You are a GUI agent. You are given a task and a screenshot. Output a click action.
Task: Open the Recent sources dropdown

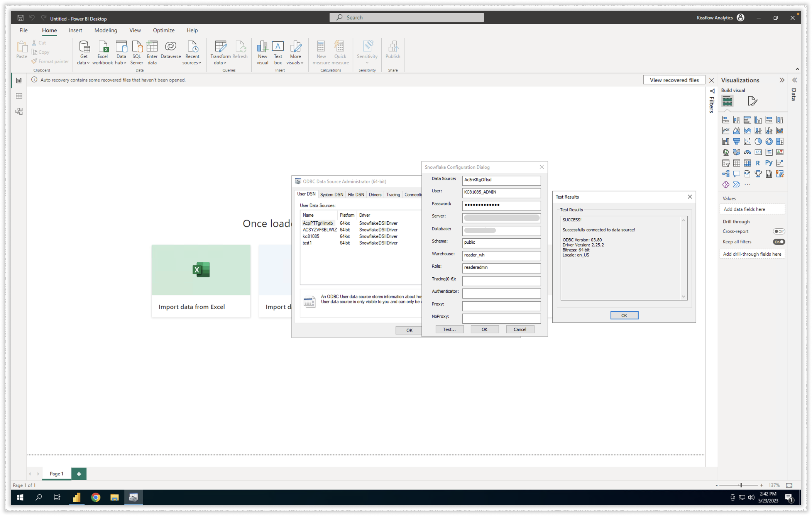(192, 53)
